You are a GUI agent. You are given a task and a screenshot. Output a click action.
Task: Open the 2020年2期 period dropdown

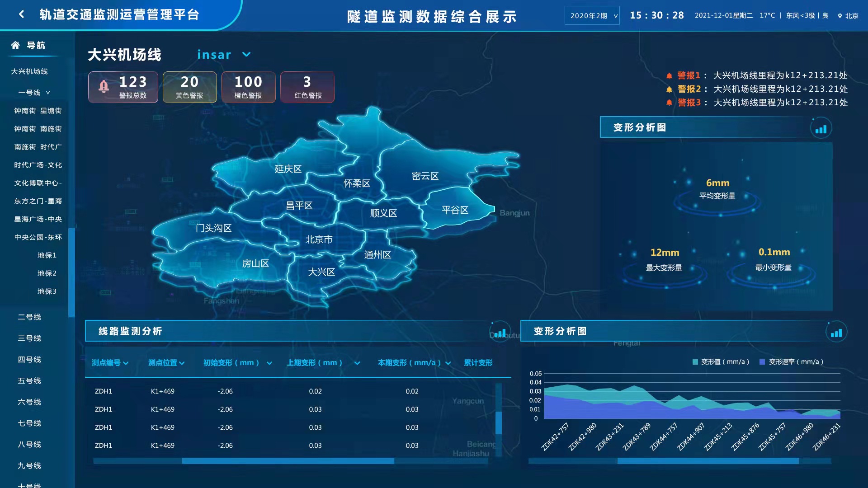[592, 16]
